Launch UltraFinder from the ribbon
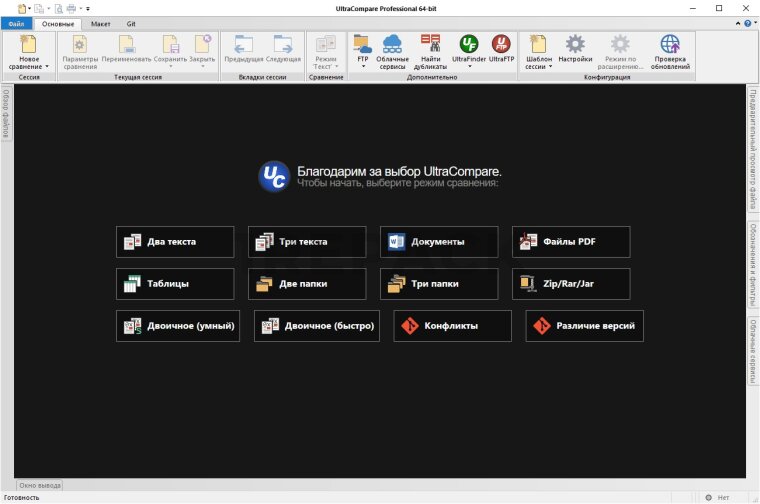The width and height of the screenshot is (760, 504). tap(468, 46)
